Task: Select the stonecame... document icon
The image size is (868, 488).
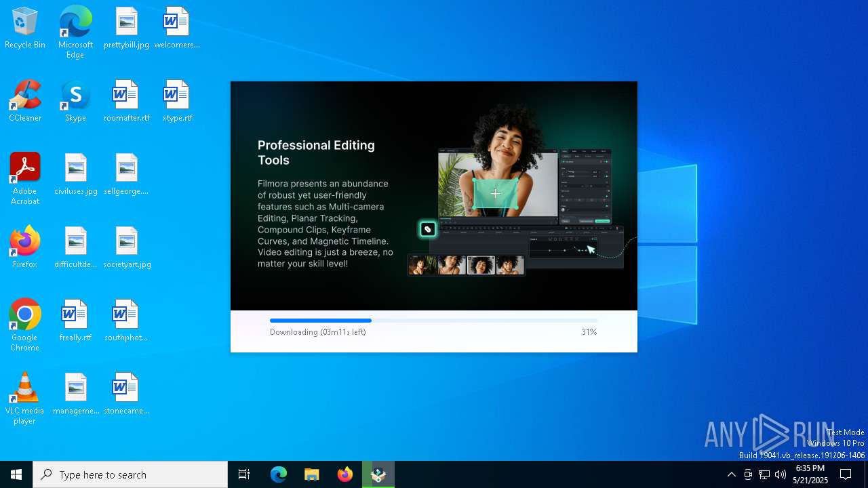Action: point(126,394)
